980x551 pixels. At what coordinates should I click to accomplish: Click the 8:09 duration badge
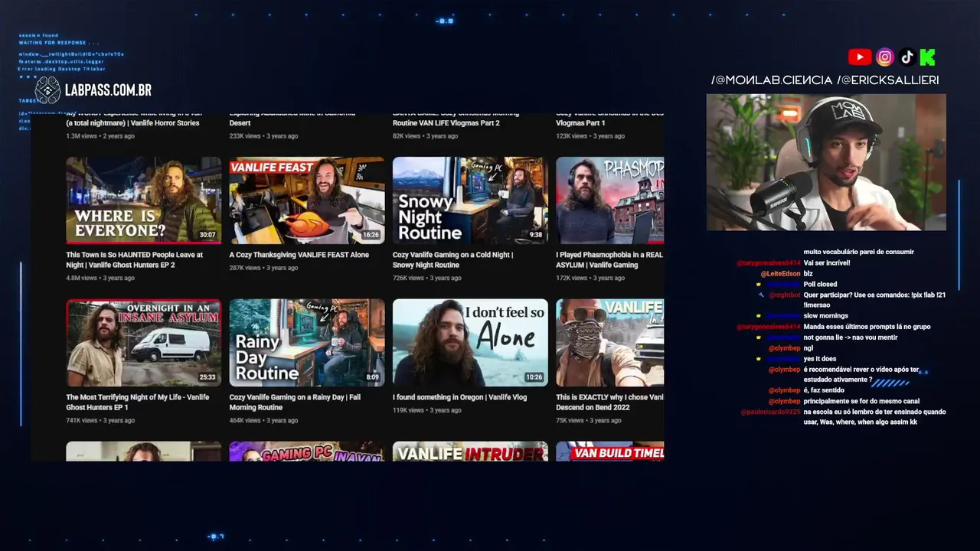click(372, 377)
